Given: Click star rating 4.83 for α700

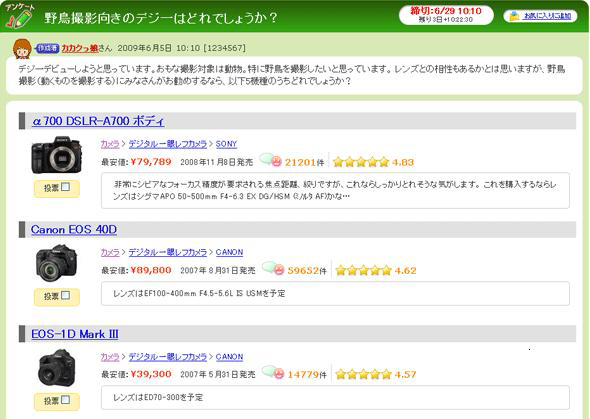Looking at the screenshot, I should point(373,162).
